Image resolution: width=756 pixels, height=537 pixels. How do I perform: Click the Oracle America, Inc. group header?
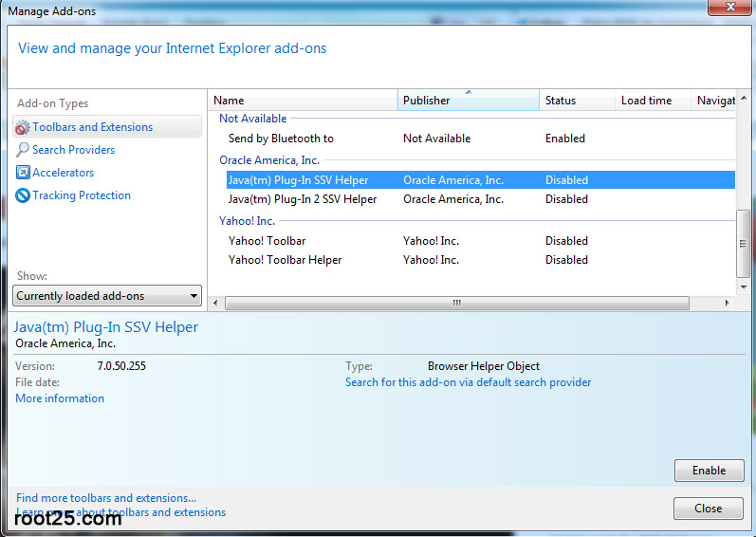click(x=269, y=160)
